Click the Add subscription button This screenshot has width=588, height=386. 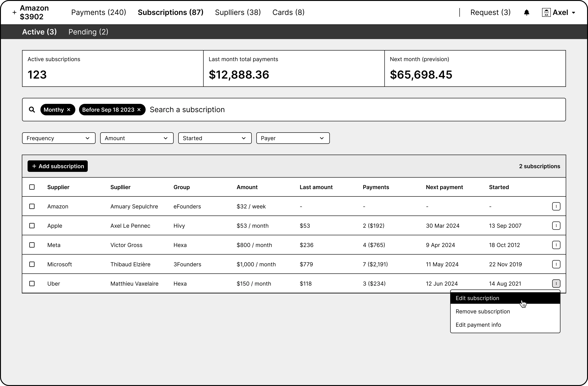pyautogui.click(x=58, y=166)
